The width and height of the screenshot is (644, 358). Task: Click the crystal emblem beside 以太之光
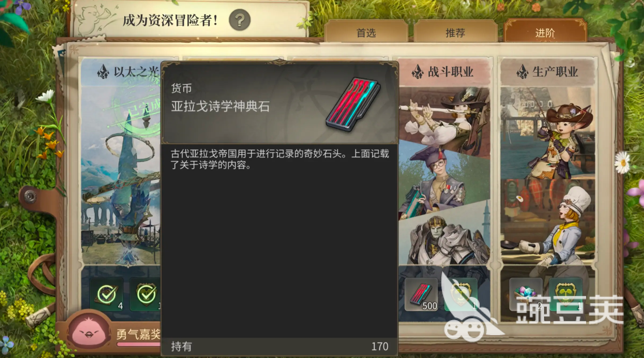pyautogui.click(x=103, y=71)
